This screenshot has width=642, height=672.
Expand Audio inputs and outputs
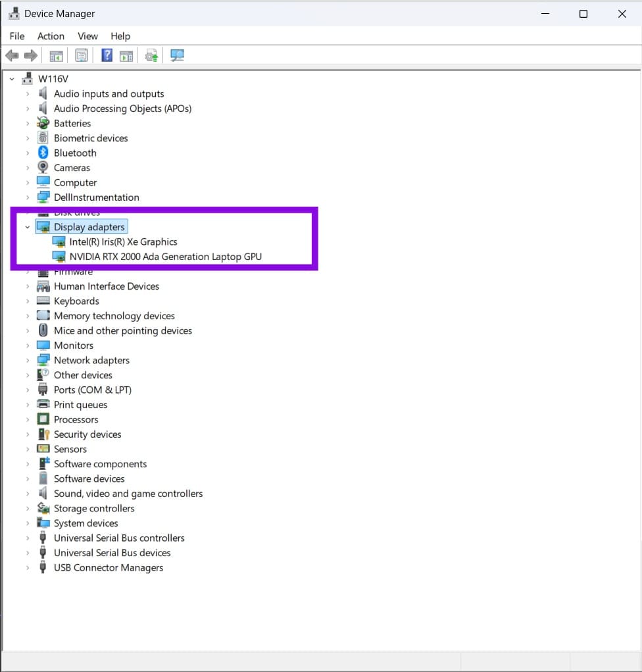click(28, 93)
